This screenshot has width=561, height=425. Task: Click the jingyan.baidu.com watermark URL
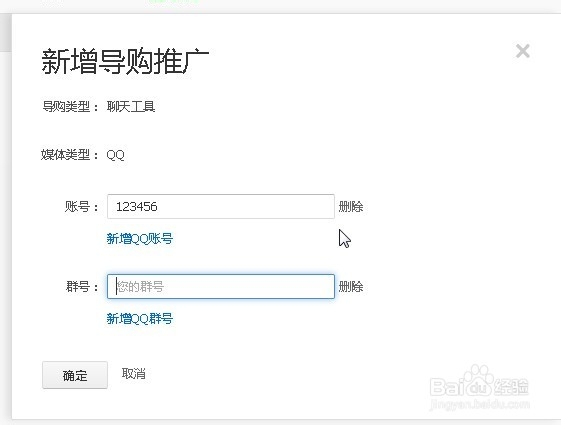click(479, 404)
